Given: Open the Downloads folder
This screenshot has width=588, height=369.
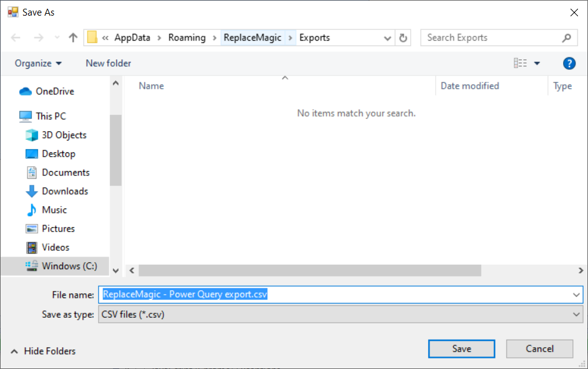Looking at the screenshot, I should (64, 191).
